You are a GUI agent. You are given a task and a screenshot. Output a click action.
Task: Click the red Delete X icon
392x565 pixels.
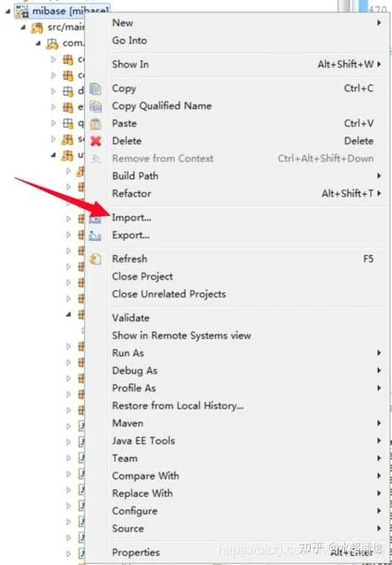coord(96,142)
